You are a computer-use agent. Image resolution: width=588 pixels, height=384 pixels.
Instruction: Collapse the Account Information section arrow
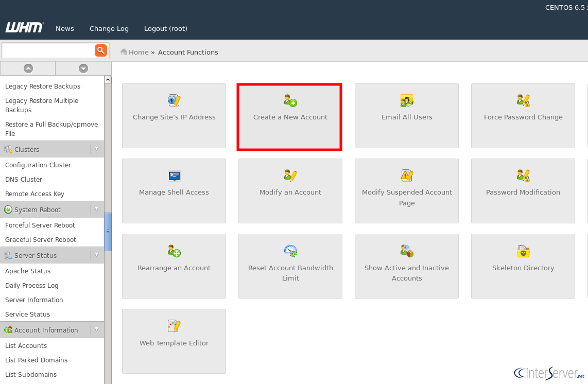[x=96, y=329]
